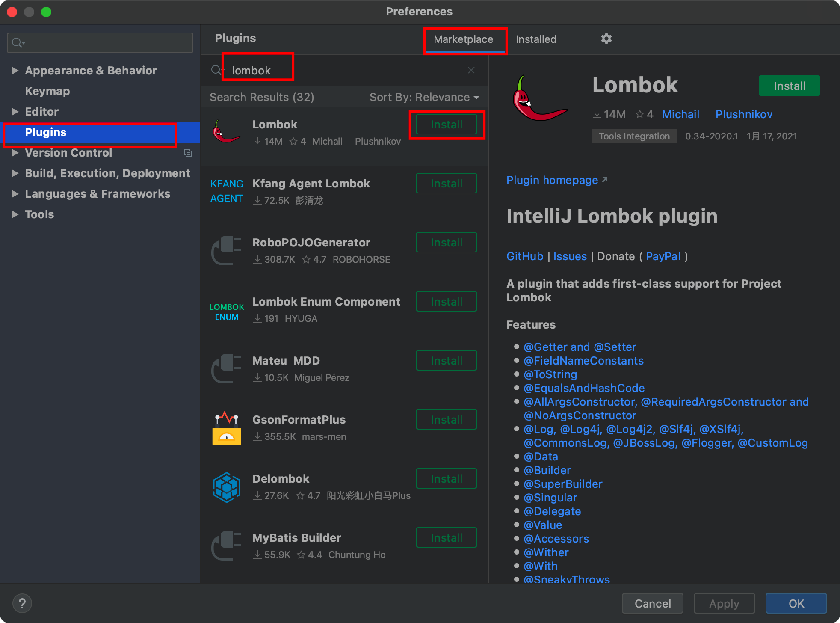Click the RoboPOJOGenerator plug icon
The height and width of the screenshot is (623, 840).
pos(227,250)
